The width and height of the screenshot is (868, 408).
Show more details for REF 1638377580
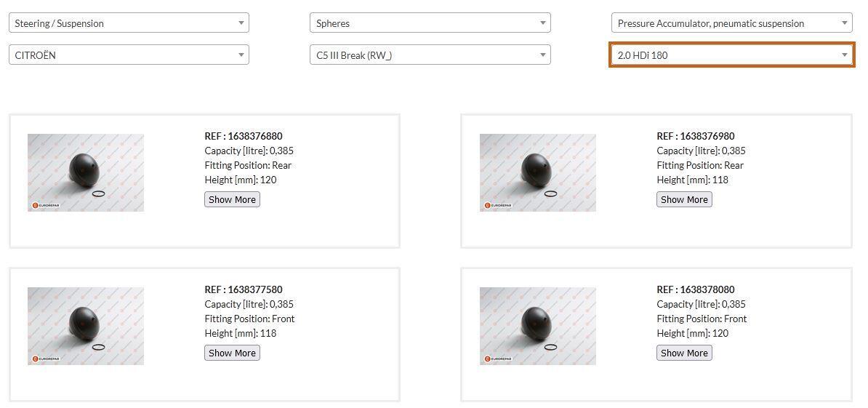click(232, 353)
